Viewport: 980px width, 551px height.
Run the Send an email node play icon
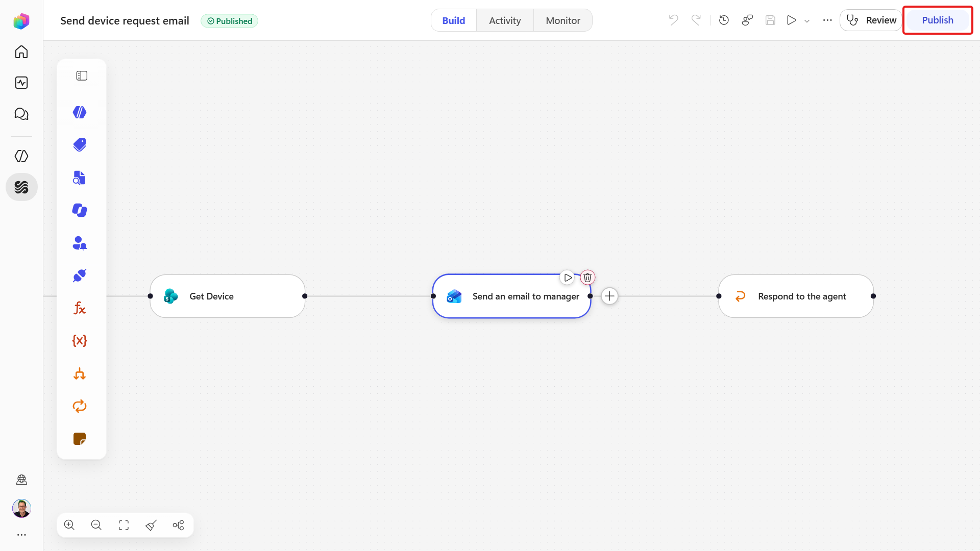(568, 278)
